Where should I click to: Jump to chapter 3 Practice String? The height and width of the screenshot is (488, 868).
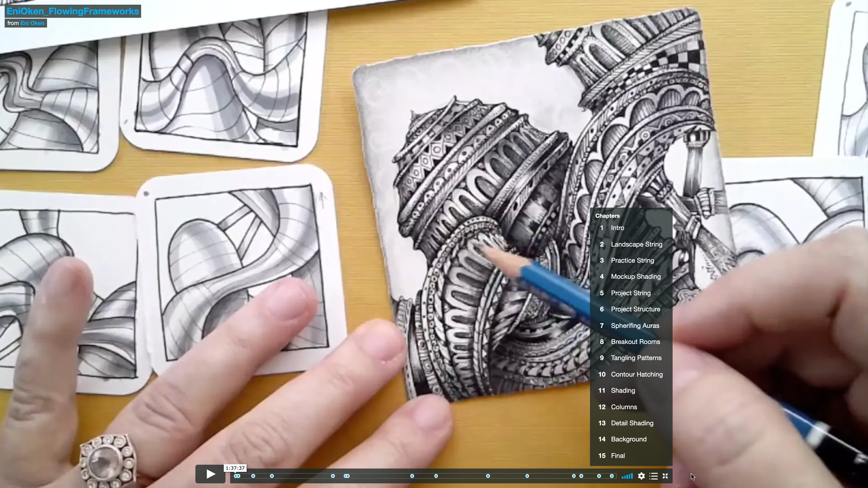[631, 260]
